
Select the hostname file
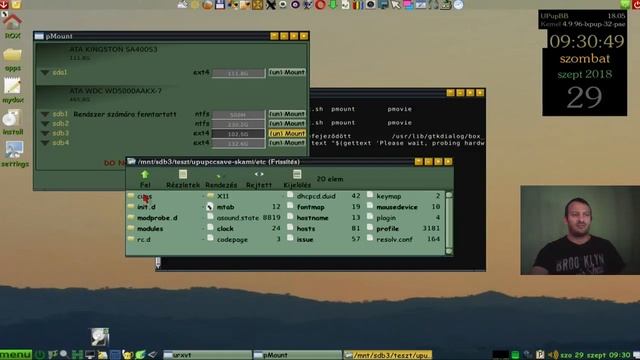312,218
